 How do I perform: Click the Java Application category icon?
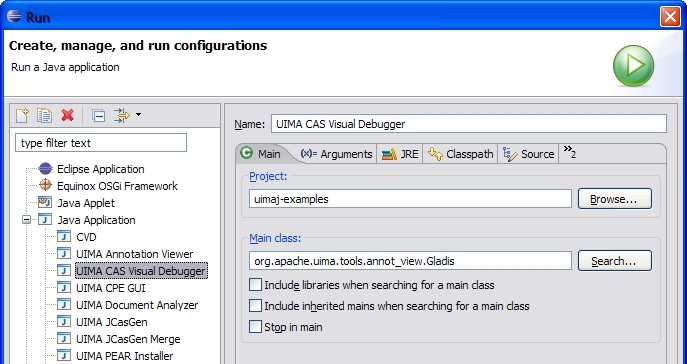tap(45, 219)
